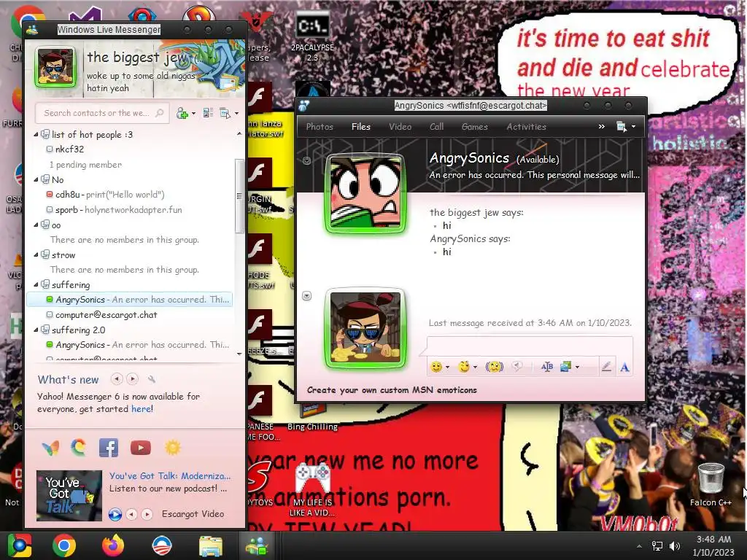The image size is (747, 560).
Task: Collapse your own display picture toggle
Action: [307, 296]
